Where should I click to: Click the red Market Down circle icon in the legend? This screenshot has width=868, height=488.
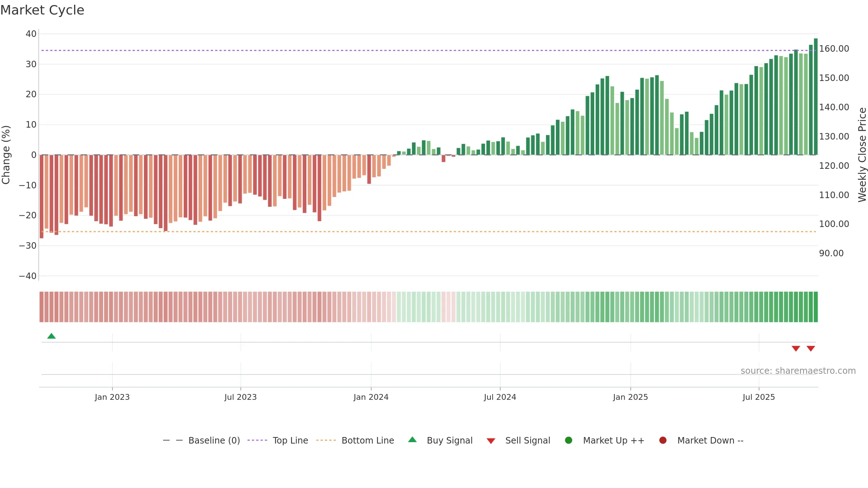(663, 440)
